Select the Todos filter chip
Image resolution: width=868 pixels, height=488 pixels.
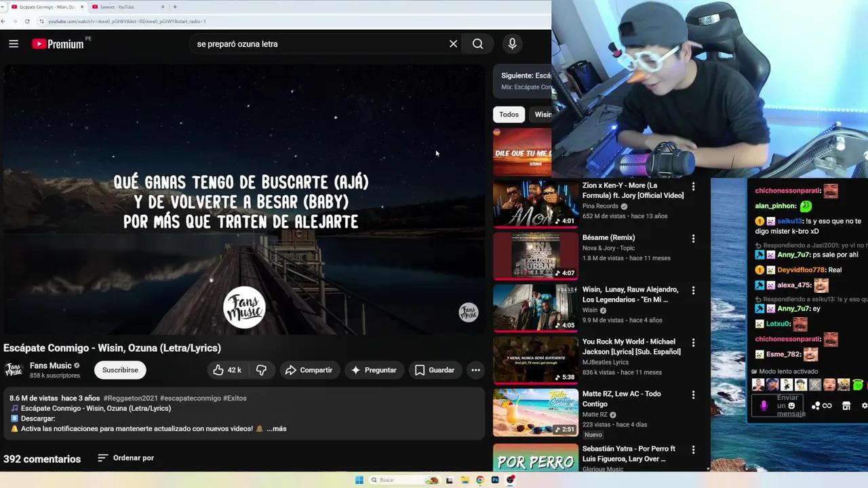[509, 115]
